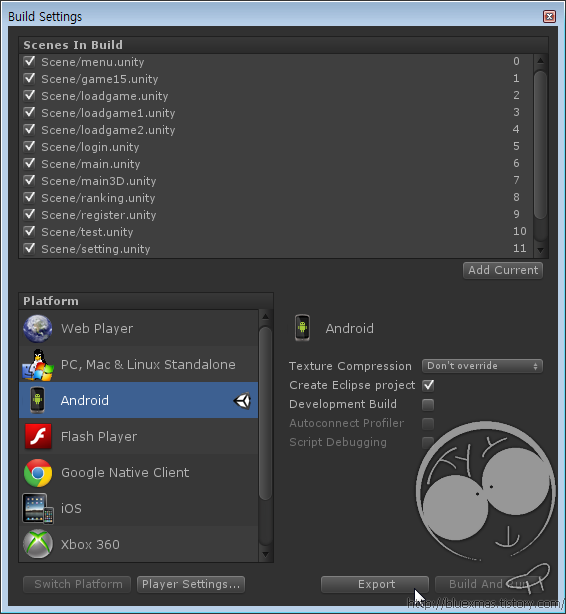Image resolution: width=566 pixels, height=614 pixels.
Task: Click the PC, Mac & Linux Standalone icon
Action: tap(38, 365)
